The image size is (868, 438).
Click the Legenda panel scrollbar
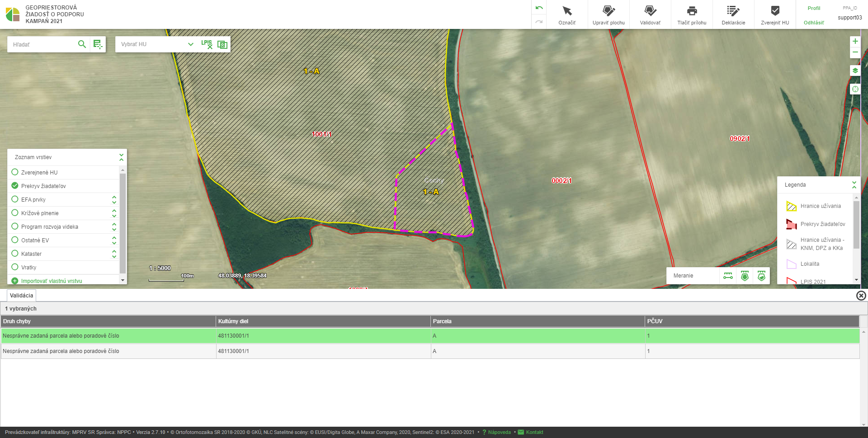[x=856, y=225]
